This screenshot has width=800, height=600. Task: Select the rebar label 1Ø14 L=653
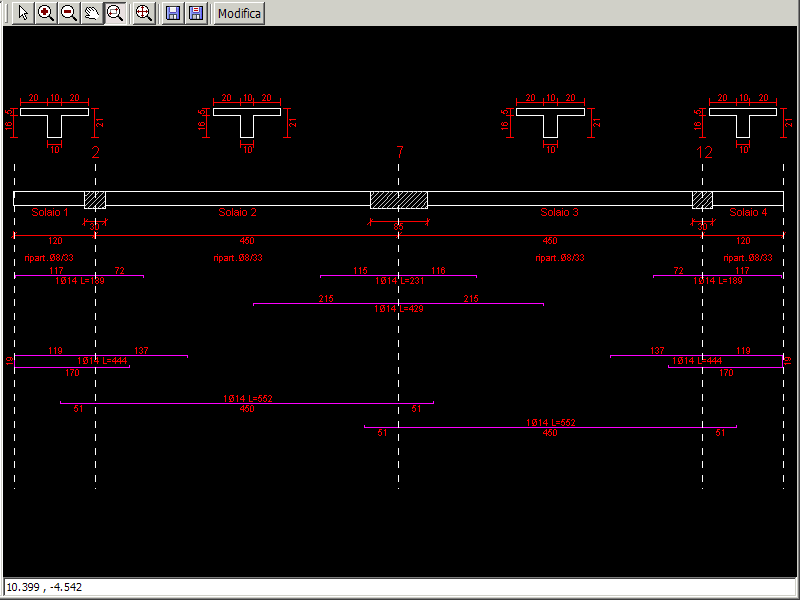point(247,398)
